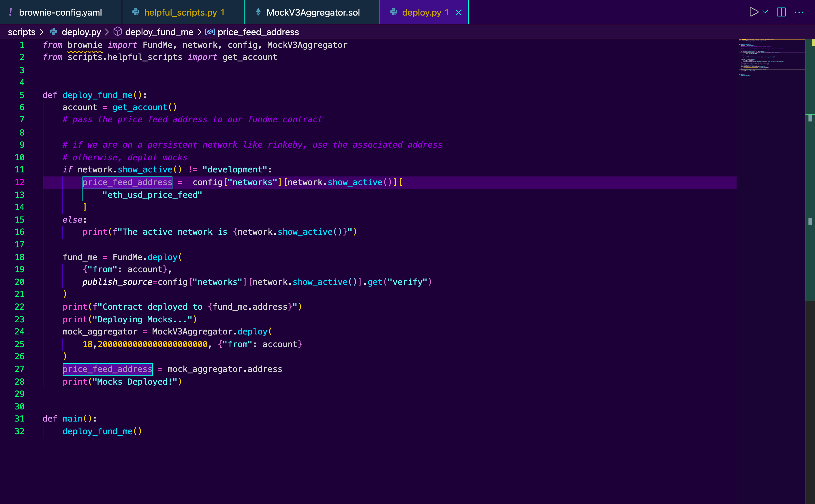
Task: Click the function symbol icon beside deploy_fund_me breadcrumb
Action: [118, 32]
